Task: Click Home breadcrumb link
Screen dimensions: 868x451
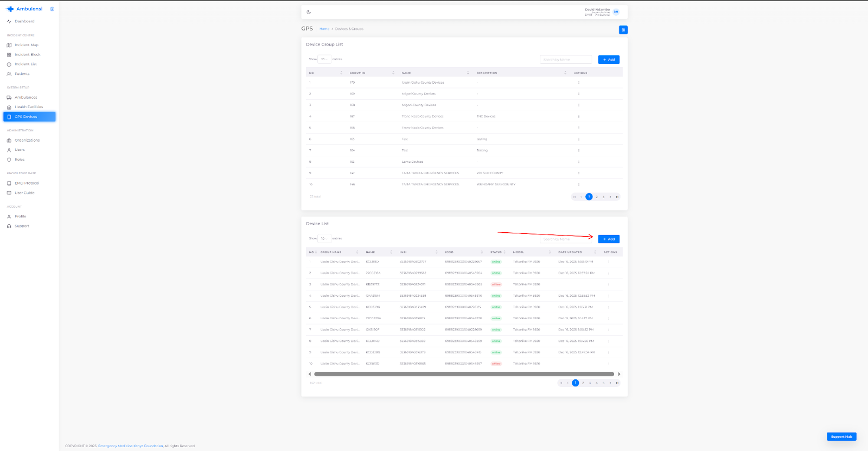Action: [324, 29]
